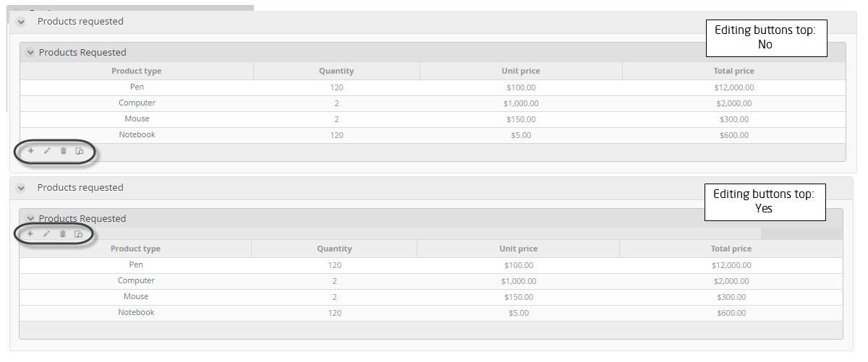
Task: Collapse the second inner Products Requested table
Action: [30, 219]
